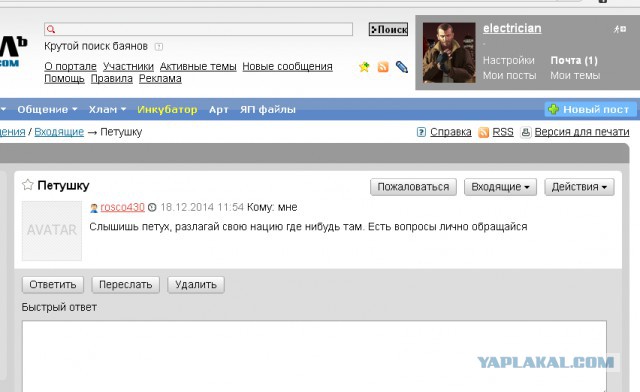Click the RSS icon before RSS link
The height and width of the screenshot is (392, 640).
pos(483,132)
